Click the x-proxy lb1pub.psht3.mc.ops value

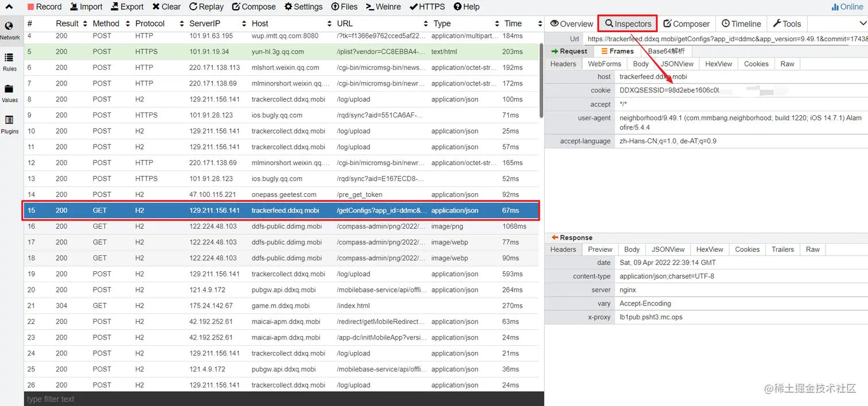click(651, 317)
